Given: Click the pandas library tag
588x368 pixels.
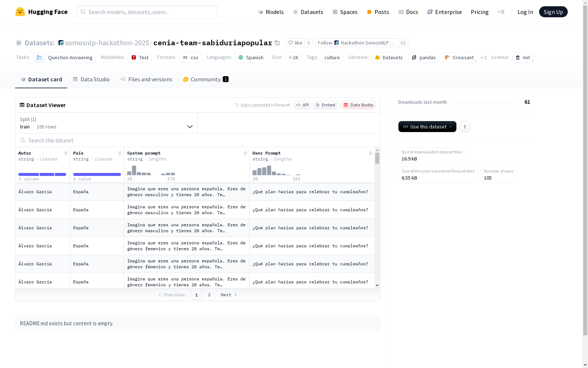Looking at the screenshot, I should pyautogui.click(x=424, y=57).
